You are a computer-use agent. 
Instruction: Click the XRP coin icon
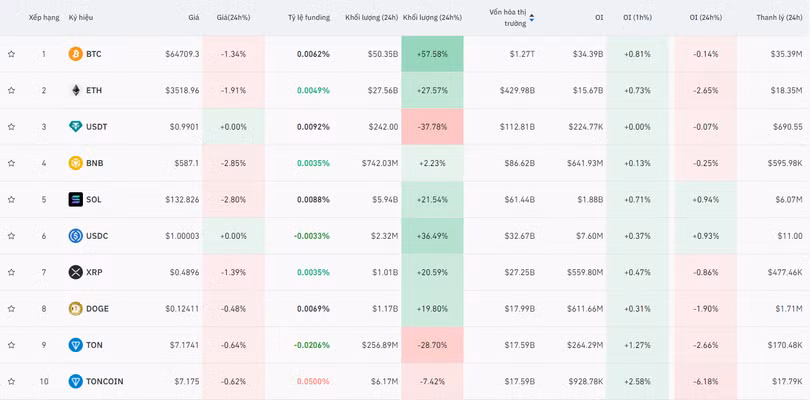[75, 272]
